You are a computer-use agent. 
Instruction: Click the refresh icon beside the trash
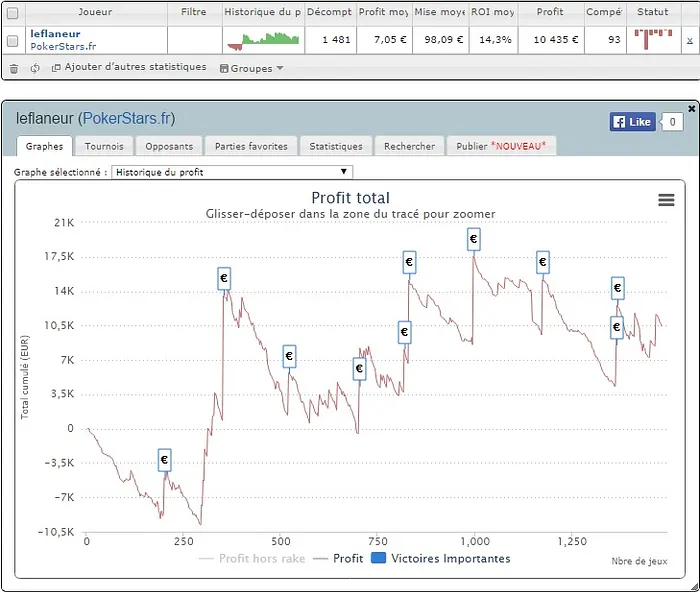35,68
